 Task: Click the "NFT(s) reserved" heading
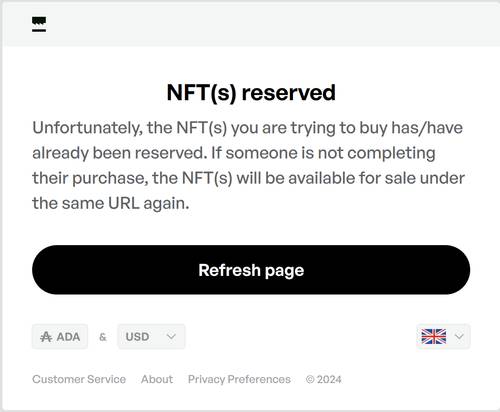pos(251,92)
